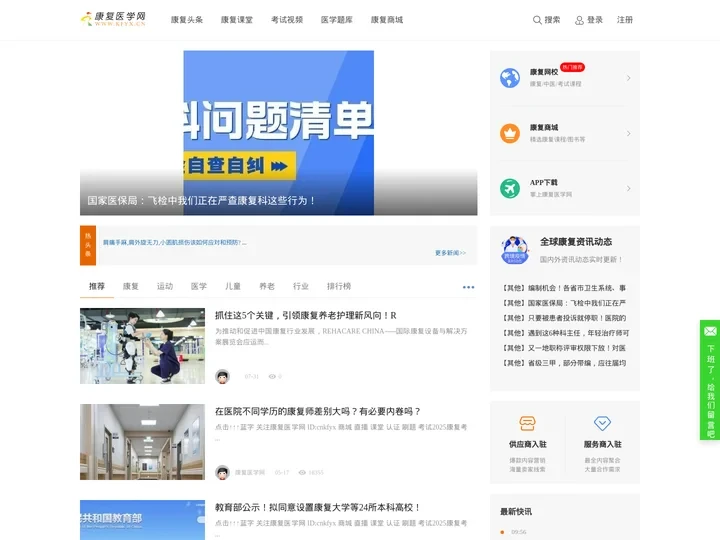The height and width of the screenshot is (540, 720).
Task: Open article 抓住这5个关键，引领康复养老护理新风向
Action: pyautogui.click(x=305, y=315)
